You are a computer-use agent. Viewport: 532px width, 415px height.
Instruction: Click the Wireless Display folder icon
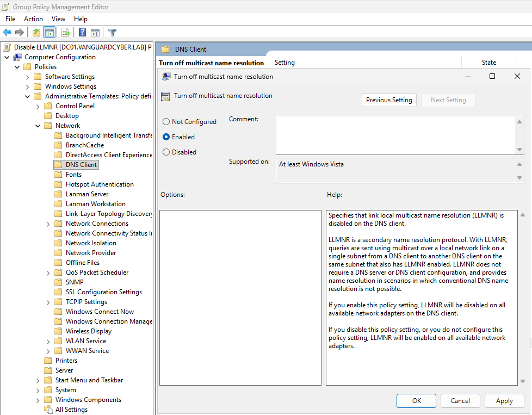(58, 331)
